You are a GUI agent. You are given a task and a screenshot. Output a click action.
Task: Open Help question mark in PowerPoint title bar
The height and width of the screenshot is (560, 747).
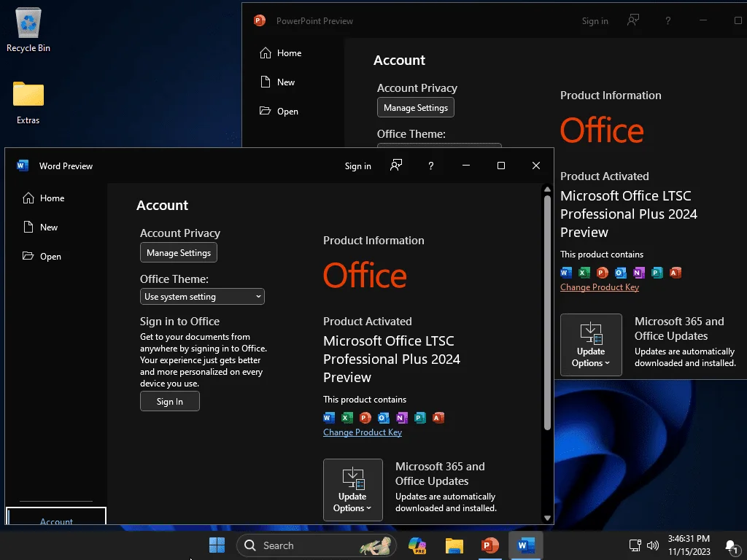pos(668,20)
